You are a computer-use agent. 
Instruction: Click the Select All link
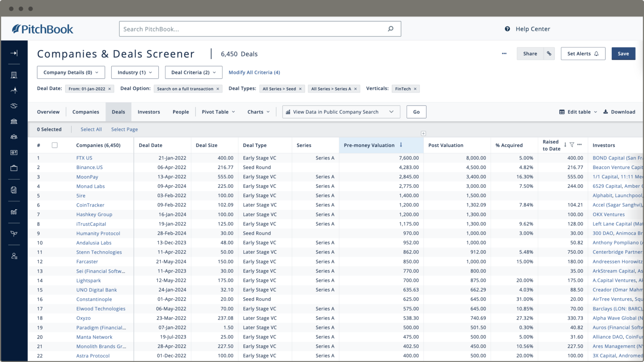click(91, 129)
